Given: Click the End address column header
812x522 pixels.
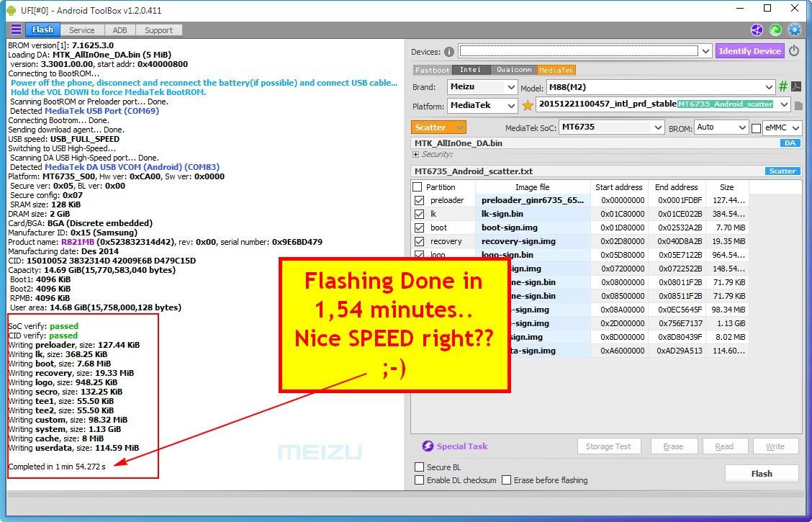Looking at the screenshot, I should 676,187.
